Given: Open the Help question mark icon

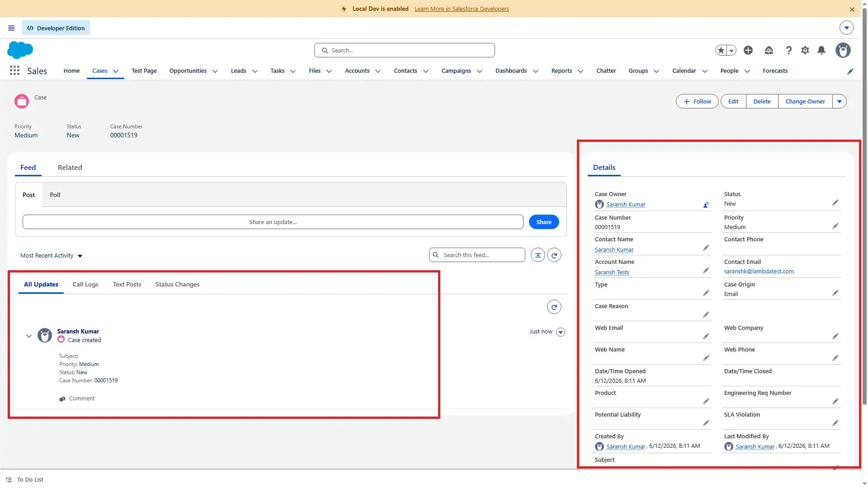Looking at the screenshot, I should click(789, 50).
